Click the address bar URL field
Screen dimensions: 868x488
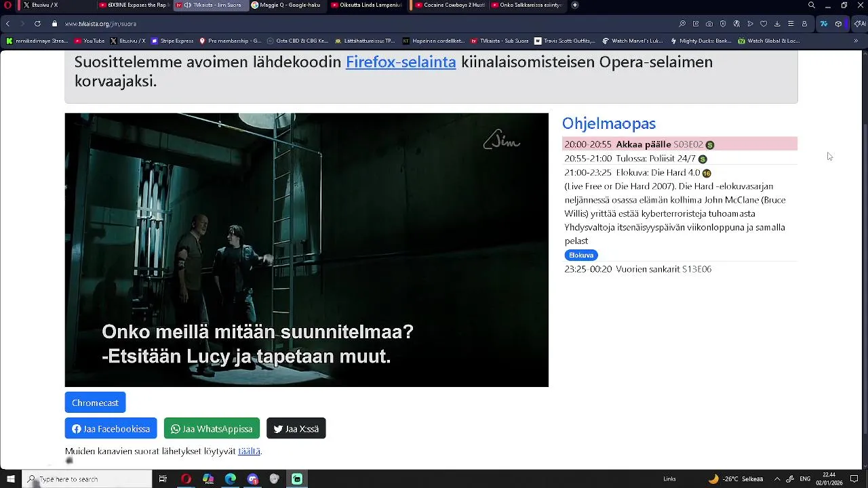tap(366, 24)
